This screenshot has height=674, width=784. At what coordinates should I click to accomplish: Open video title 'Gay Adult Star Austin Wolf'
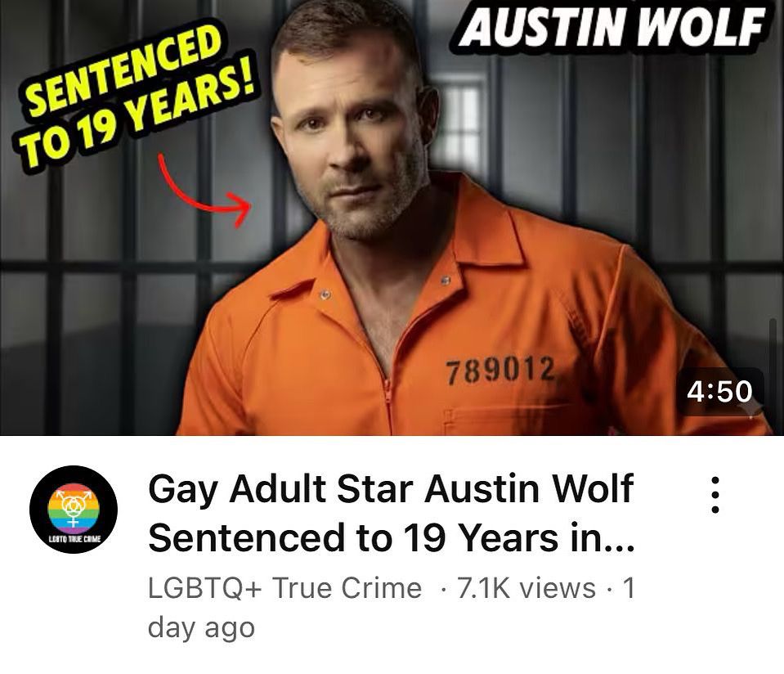pyautogui.click(x=391, y=489)
